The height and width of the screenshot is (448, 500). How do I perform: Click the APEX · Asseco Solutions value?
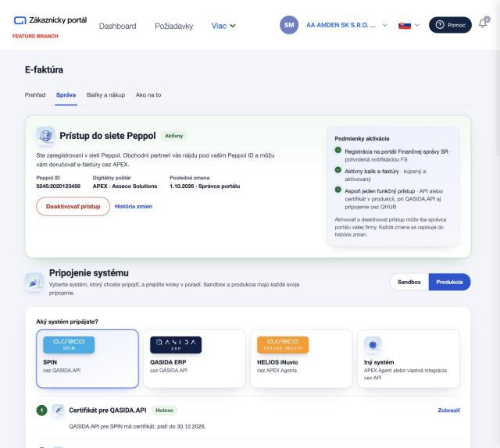point(125,186)
